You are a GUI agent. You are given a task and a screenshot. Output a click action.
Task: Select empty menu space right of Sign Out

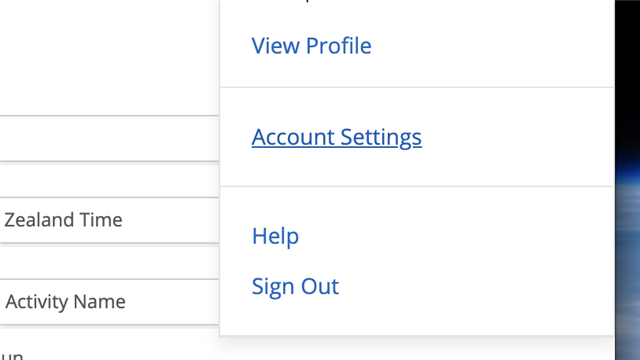476,286
